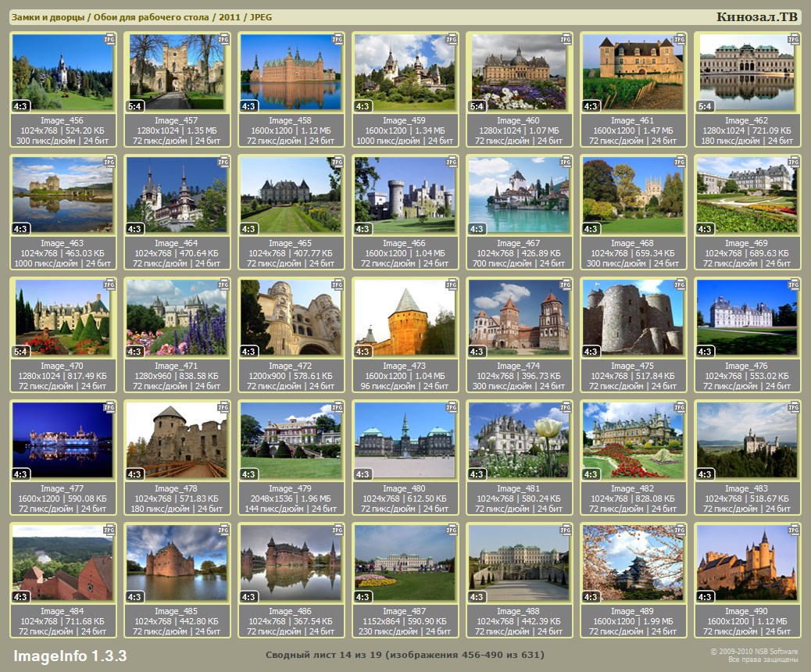The height and width of the screenshot is (672, 811).
Task: Click '96 пикс/дюйм | 24 бит' under Image_473
Action: coord(405,385)
